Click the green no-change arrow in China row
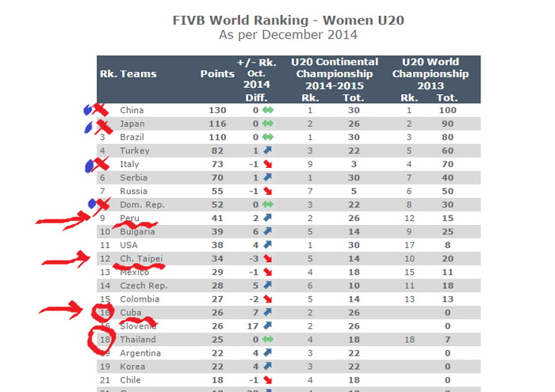The height and width of the screenshot is (392, 555). [x=268, y=110]
